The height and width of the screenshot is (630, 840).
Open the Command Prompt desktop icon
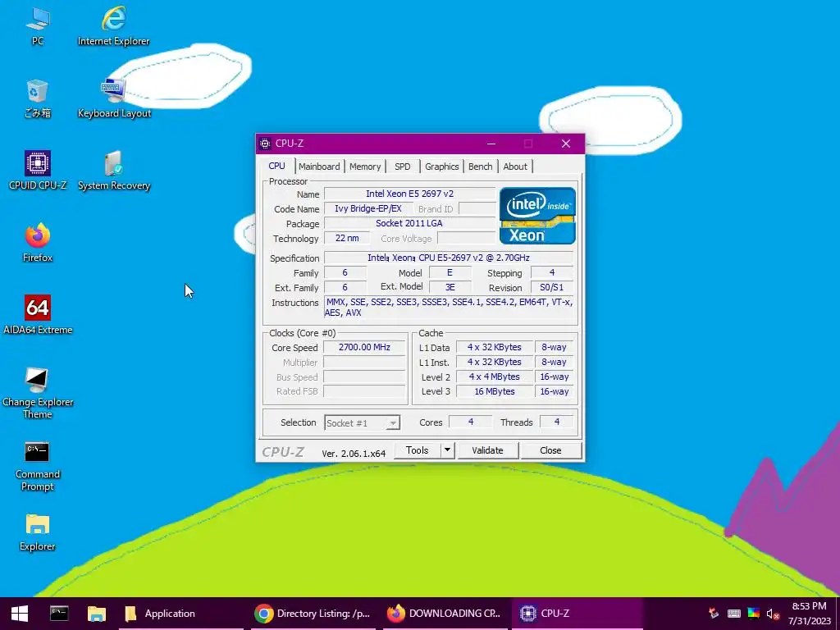38,466
